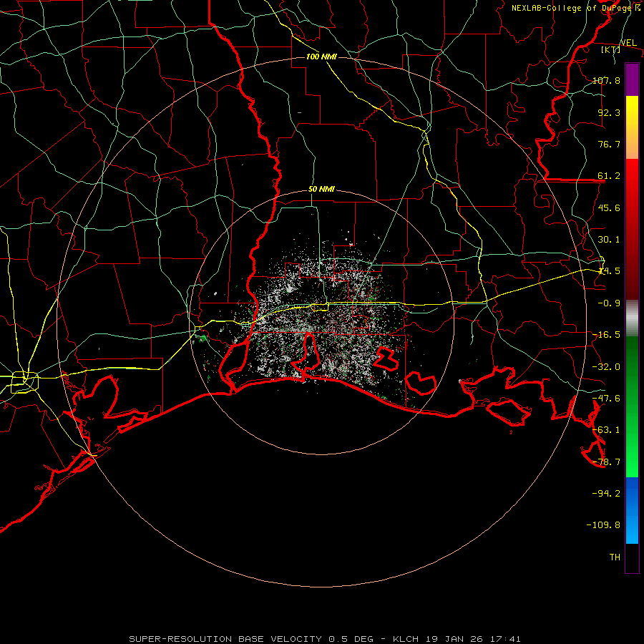Click the -109.8 velocity scale value

pyautogui.click(x=603, y=525)
